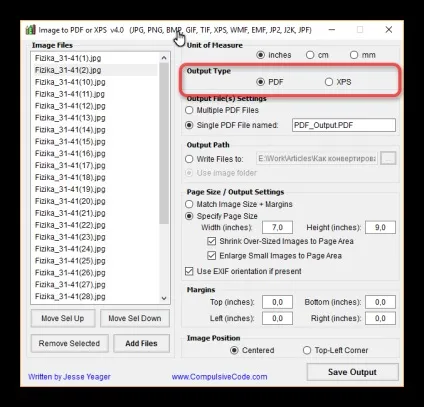Viewport: 424px width, 407px height.
Task: Select Fizika_31-41(18).jpg in list
Action: coord(95,177)
